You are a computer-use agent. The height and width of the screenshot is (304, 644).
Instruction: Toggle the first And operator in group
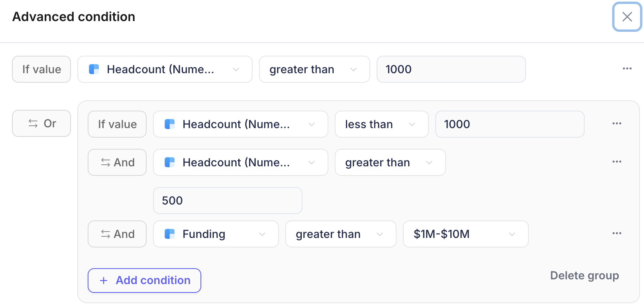tap(117, 162)
